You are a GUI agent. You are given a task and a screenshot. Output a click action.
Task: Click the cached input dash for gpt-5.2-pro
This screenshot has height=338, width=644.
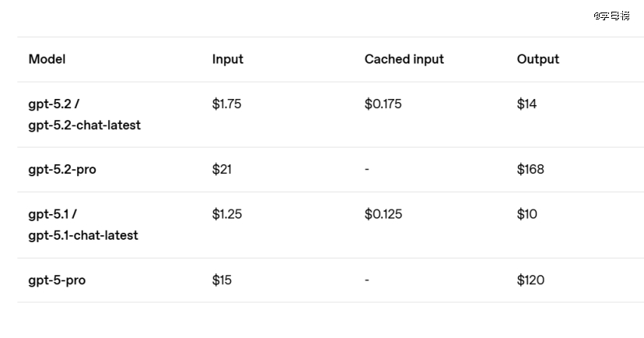coord(367,169)
